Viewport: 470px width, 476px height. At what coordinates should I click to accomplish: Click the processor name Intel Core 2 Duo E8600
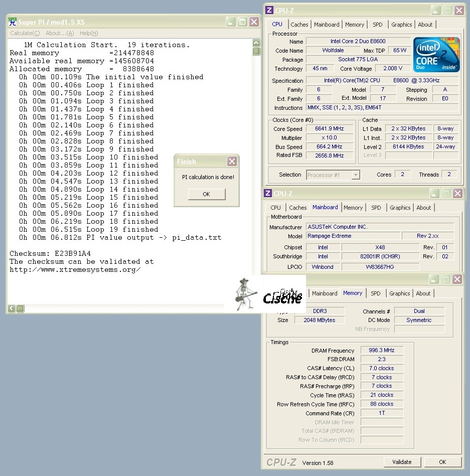358,41
